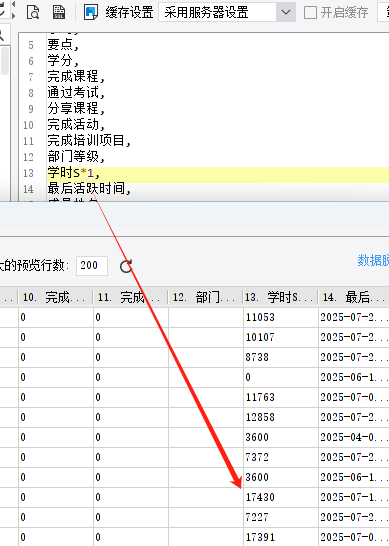389x546 pixels.
Task: Click SQL line 最后活跃时间,
Action: click(x=89, y=189)
